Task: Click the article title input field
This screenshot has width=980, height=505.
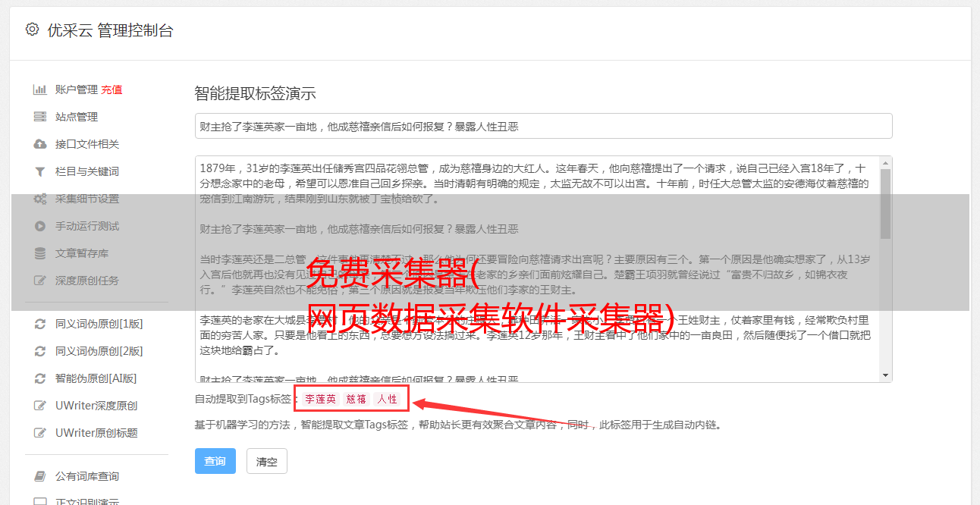Action: 543,126
